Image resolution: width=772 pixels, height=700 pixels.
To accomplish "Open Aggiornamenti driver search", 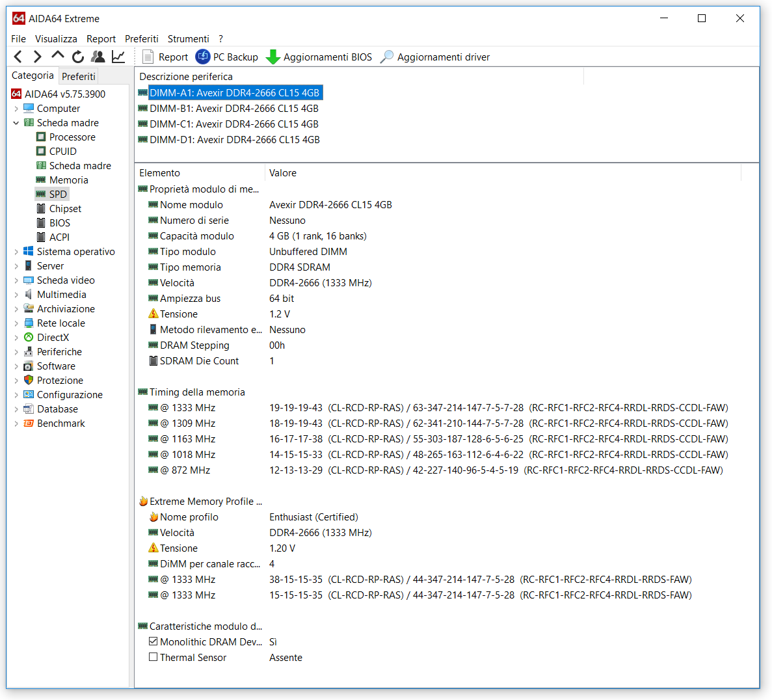I will [435, 57].
